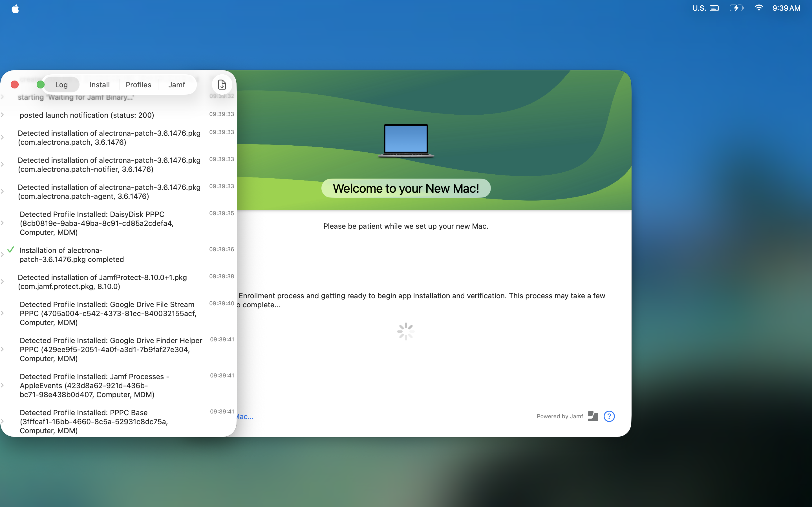Click the loading progress spinner
This screenshot has height=507, width=812.
click(406, 331)
